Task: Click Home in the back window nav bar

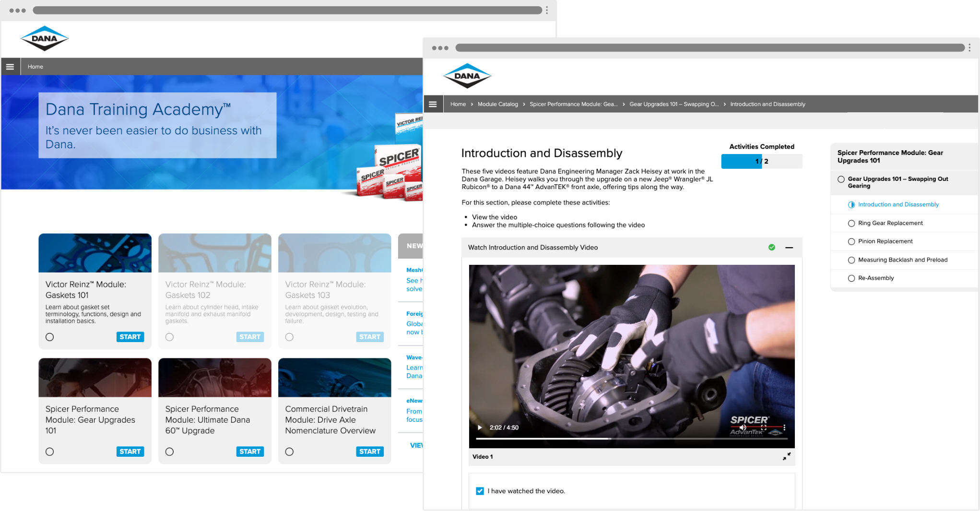Action: (x=35, y=67)
